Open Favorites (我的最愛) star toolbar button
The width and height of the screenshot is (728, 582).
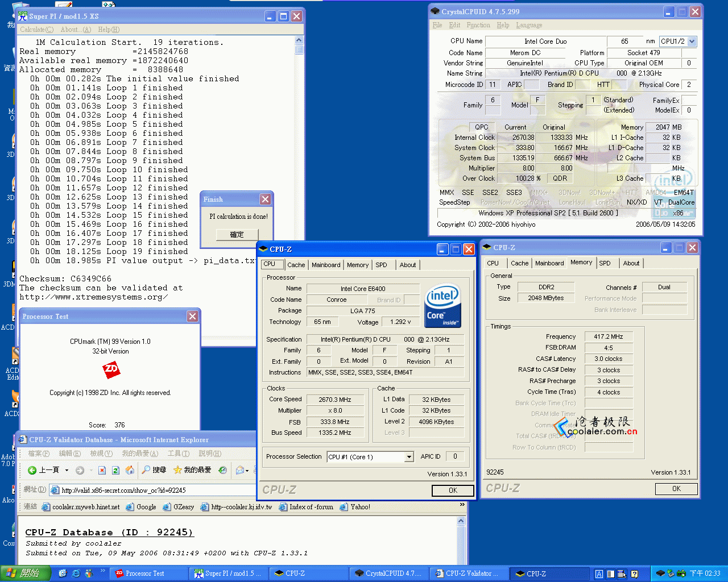pyautogui.click(x=192, y=470)
